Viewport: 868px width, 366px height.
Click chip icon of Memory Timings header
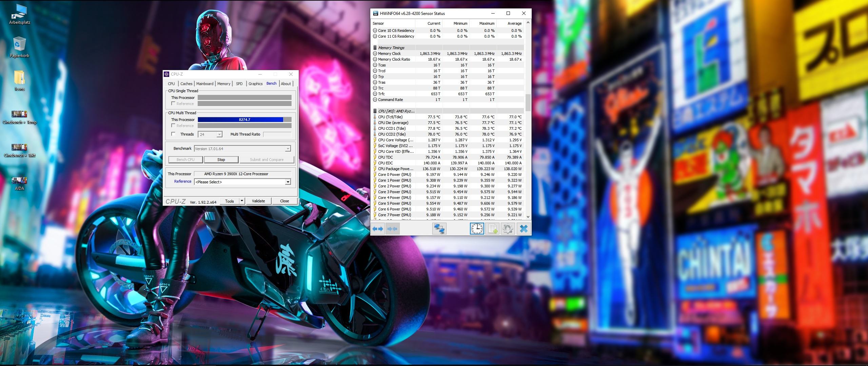[375, 48]
